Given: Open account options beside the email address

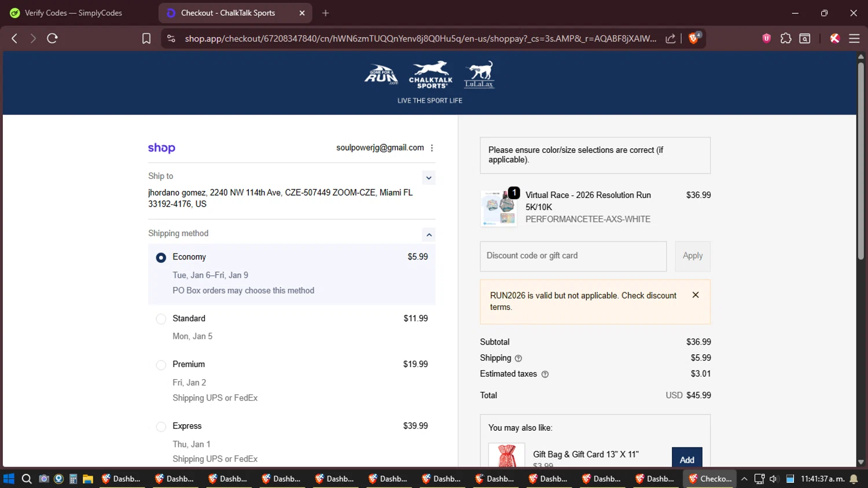Looking at the screenshot, I should 432,148.
